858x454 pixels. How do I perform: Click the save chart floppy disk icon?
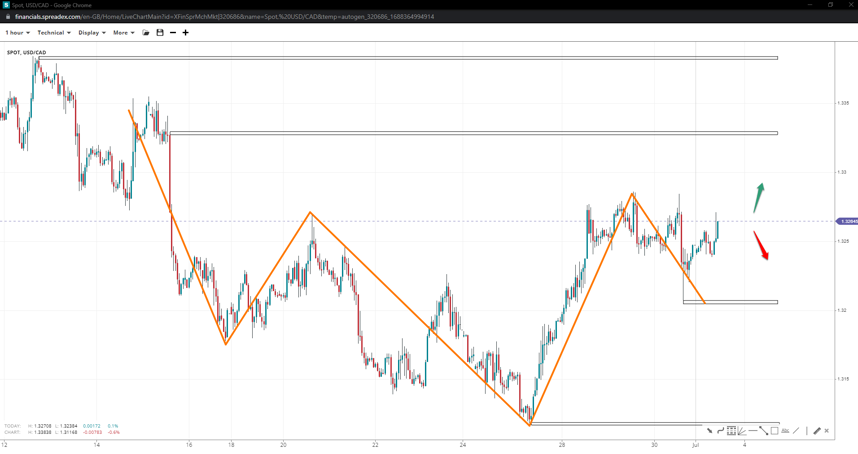(160, 33)
